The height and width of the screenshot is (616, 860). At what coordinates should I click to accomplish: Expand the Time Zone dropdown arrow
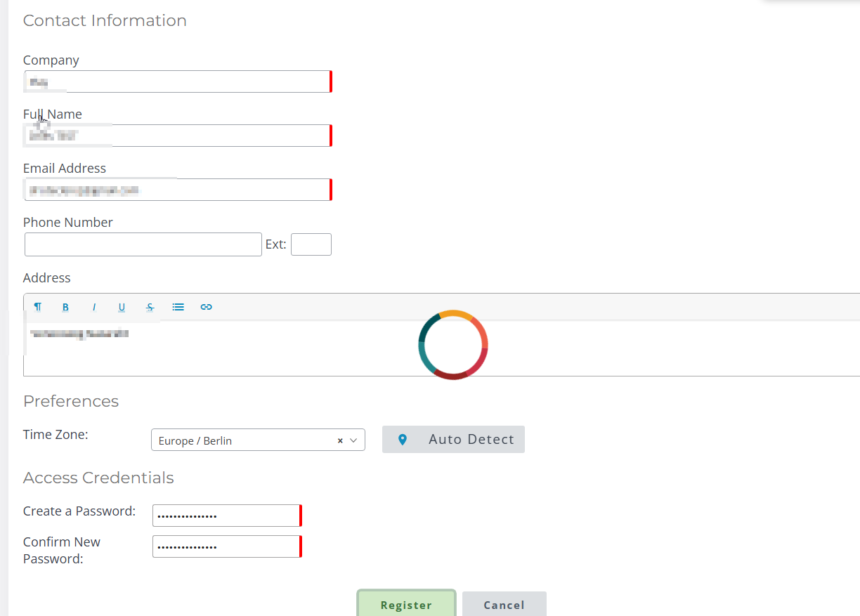[x=353, y=440]
